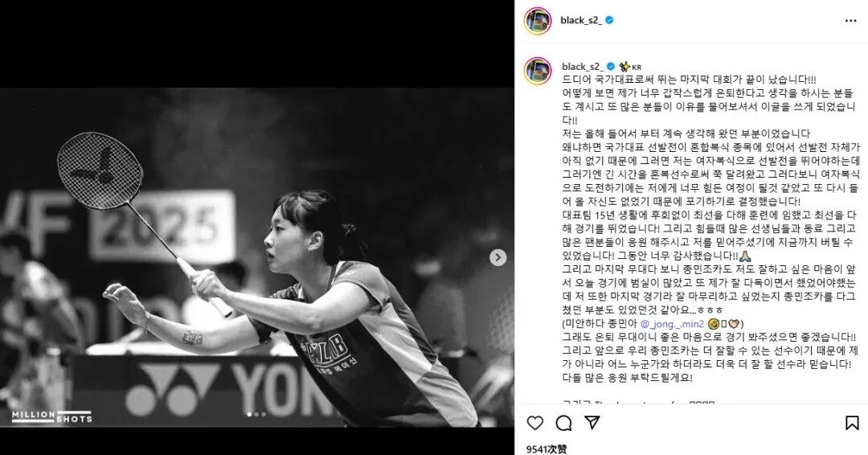Click the blue verified badge in the header
The width and height of the screenshot is (868, 455).
[609, 20]
